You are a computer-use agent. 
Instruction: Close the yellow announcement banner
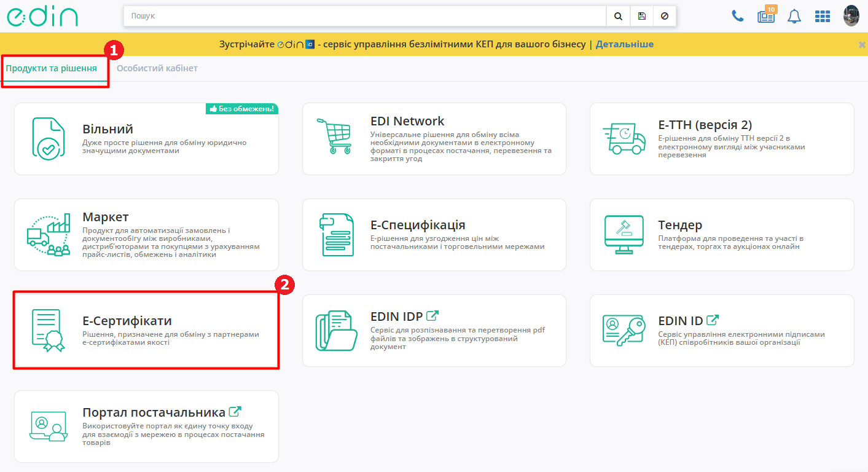(x=862, y=44)
